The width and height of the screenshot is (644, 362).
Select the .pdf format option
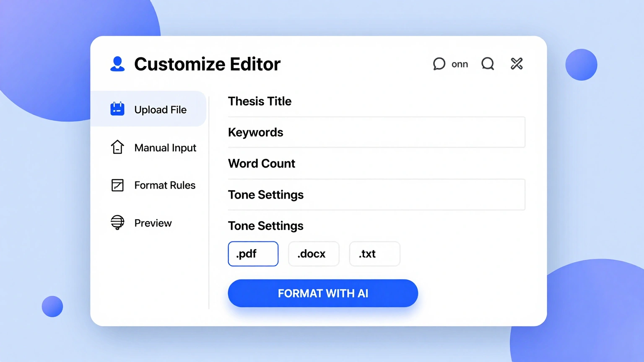253,253
